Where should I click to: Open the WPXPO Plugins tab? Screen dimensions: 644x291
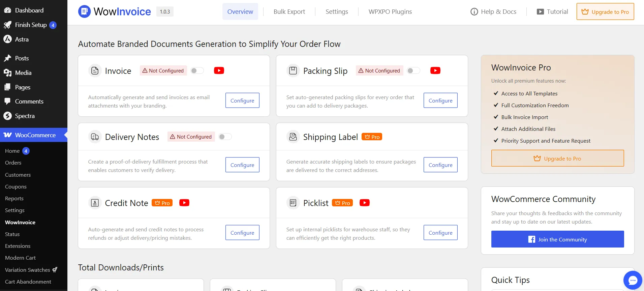390,11
